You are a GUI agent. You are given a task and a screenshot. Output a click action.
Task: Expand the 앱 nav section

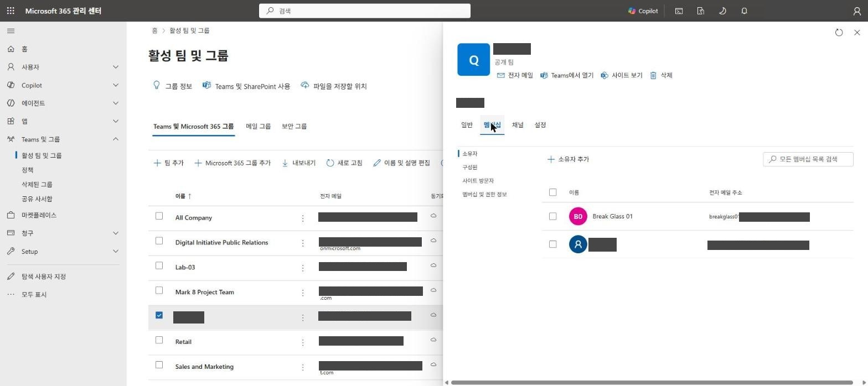[116, 121]
